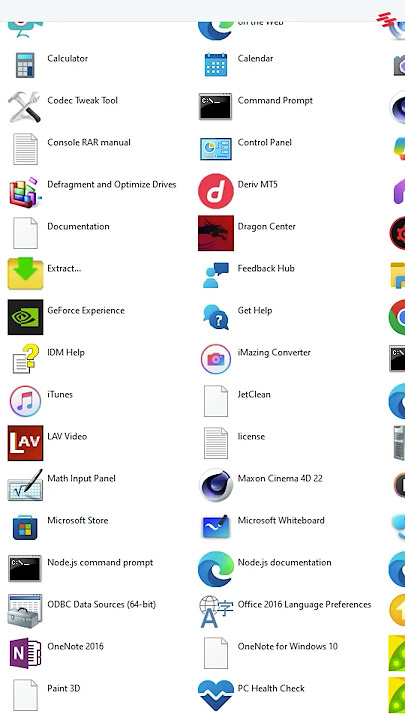Open the Paint 3D file icon
This screenshot has height=720, width=405.
tap(25, 695)
